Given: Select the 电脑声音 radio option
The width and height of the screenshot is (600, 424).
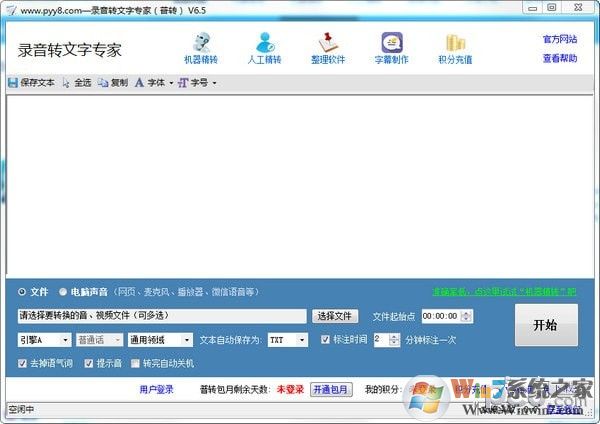Looking at the screenshot, I should point(63,292).
